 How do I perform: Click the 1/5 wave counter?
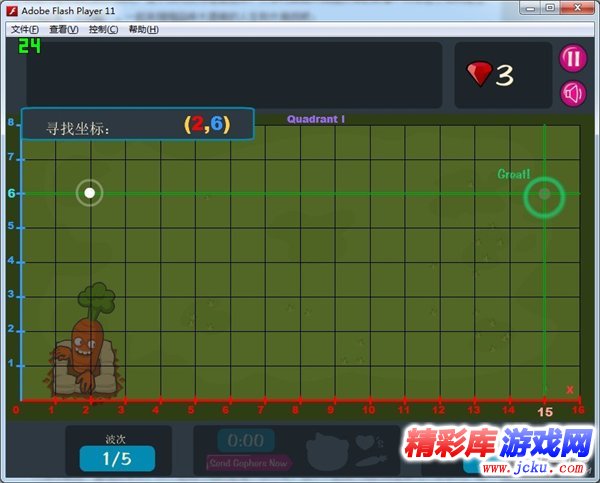[117, 458]
